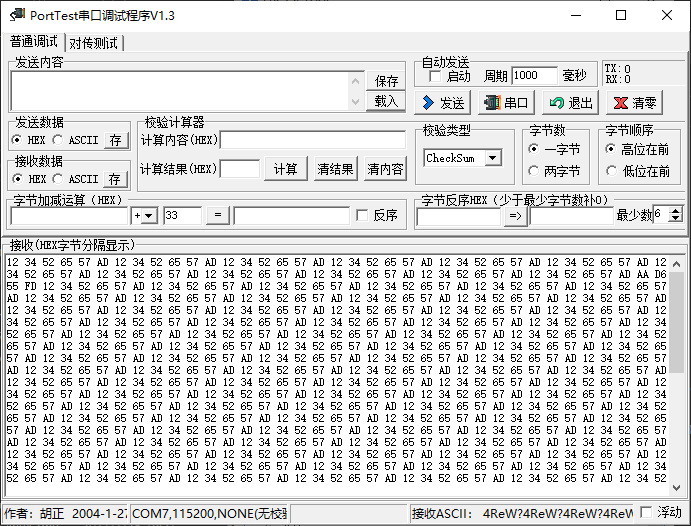The height and width of the screenshot is (526, 691).
Task: Enable the 启动 auto-send checkbox
Action: pyautogui.click(x=435, y=76)
